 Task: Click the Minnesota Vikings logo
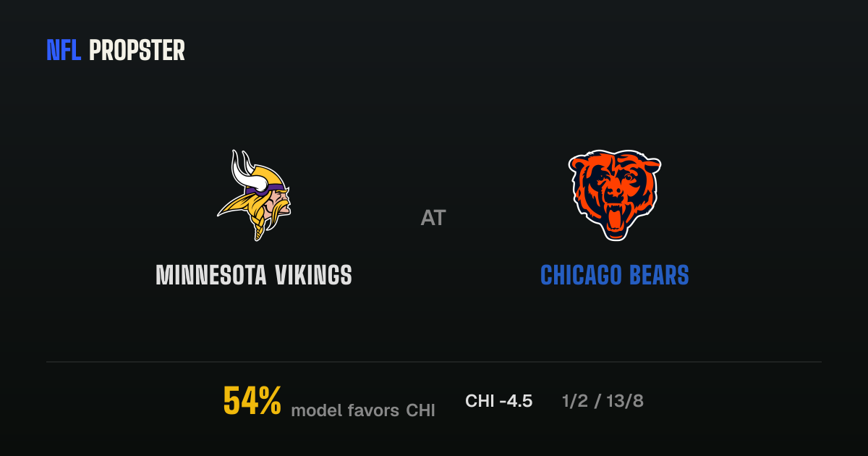[x=254, y=195]
